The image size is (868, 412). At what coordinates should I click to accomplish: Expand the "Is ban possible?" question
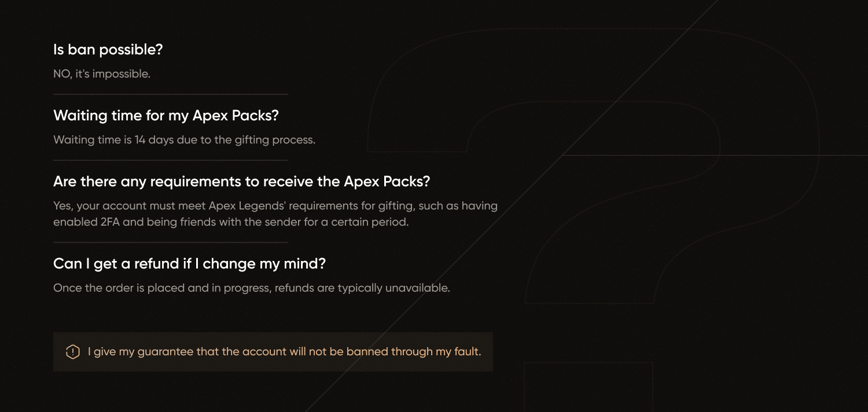pyautogui.click(x=108, y=50)
